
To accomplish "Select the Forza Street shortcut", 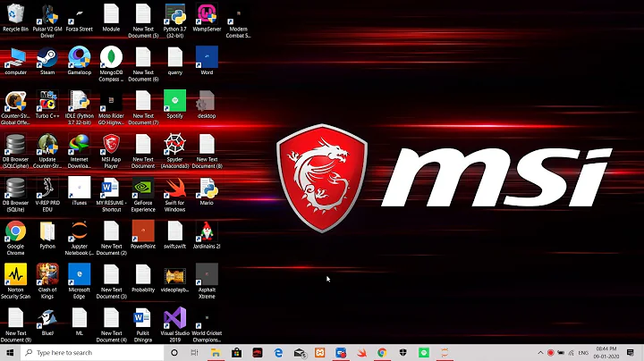I will [x=80, y=18].
